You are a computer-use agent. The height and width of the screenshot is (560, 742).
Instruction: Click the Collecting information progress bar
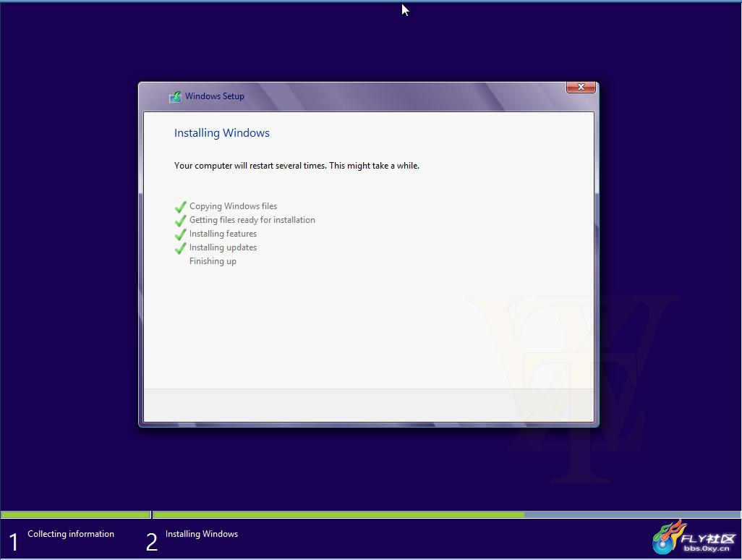76,514
